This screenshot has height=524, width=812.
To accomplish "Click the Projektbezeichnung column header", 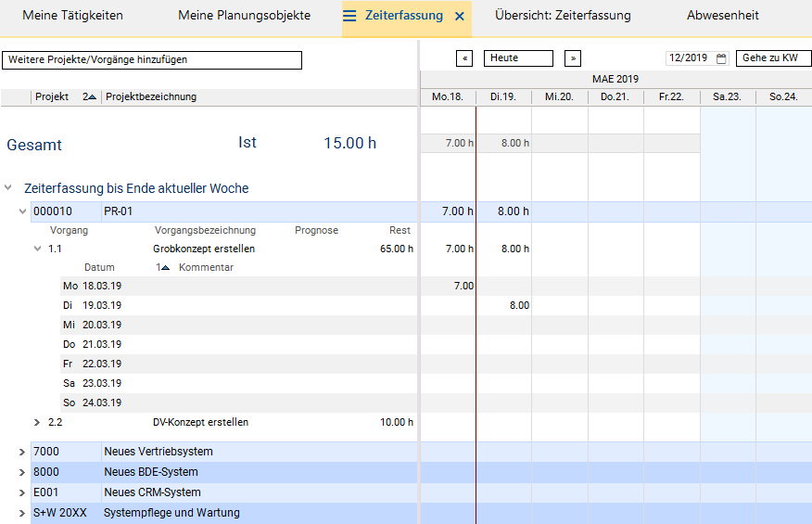I will pyautogui.click(x=151, y=97).
